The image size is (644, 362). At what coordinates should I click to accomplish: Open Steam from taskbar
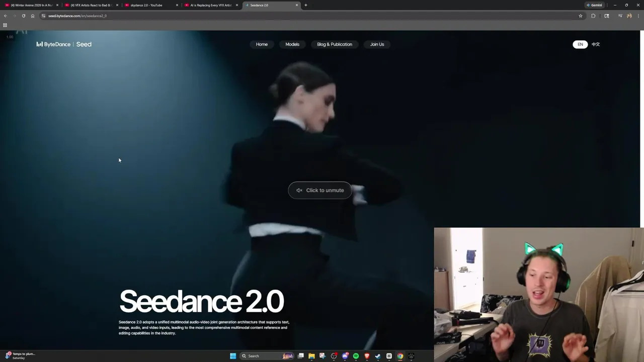[378, 356]
